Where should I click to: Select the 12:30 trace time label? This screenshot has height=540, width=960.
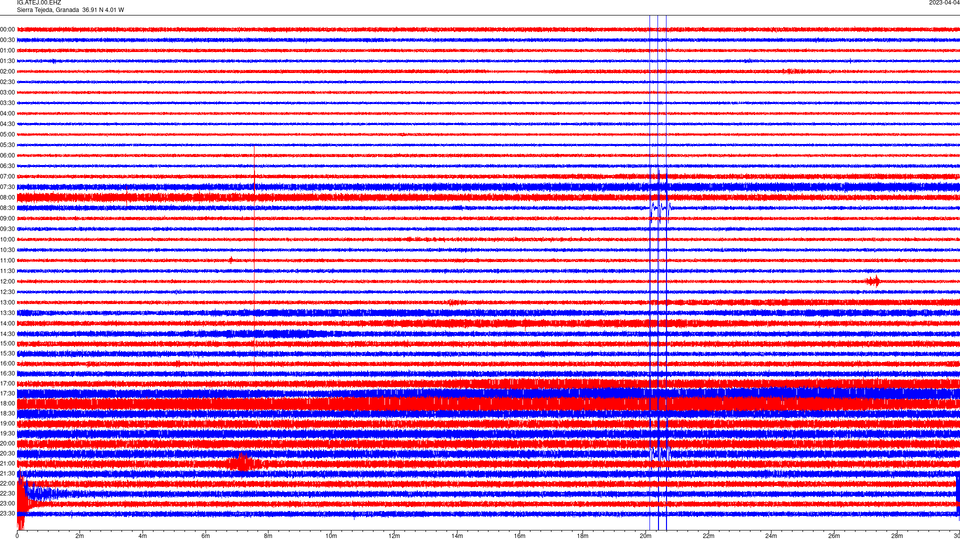coord(7,292)
